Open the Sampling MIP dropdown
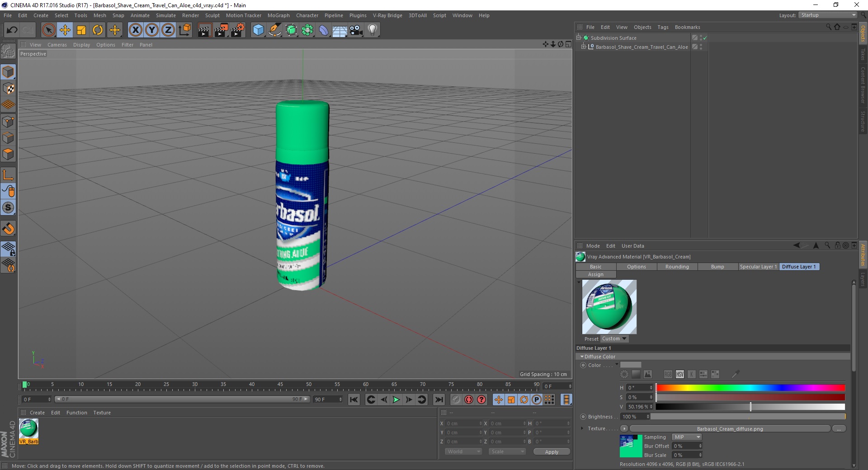This screenshot has width=868, height=470. click(x=686, y=437)
